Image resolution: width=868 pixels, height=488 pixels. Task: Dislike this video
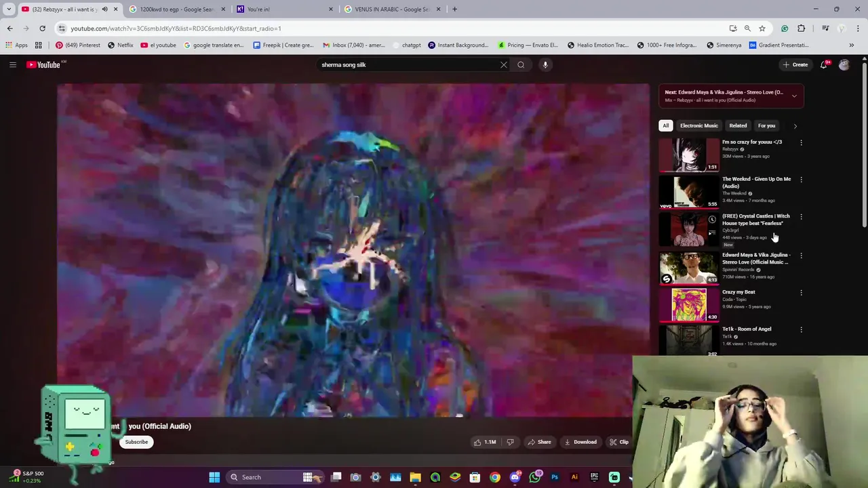510,442
